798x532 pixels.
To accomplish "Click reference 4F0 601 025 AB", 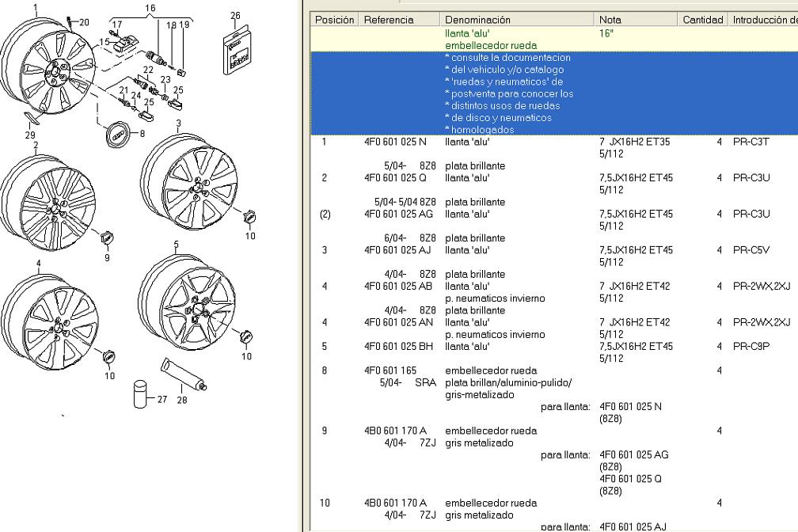I will pos(398,287).
